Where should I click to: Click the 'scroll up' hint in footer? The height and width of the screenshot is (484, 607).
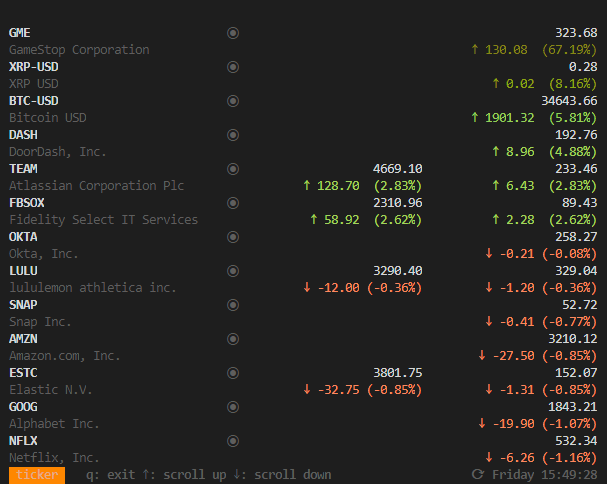click(x=184, y=475)
